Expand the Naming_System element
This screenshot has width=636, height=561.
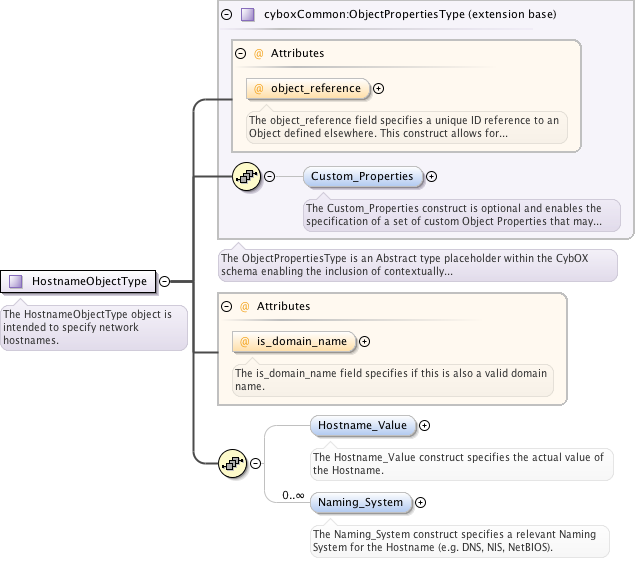coord(421,503)
